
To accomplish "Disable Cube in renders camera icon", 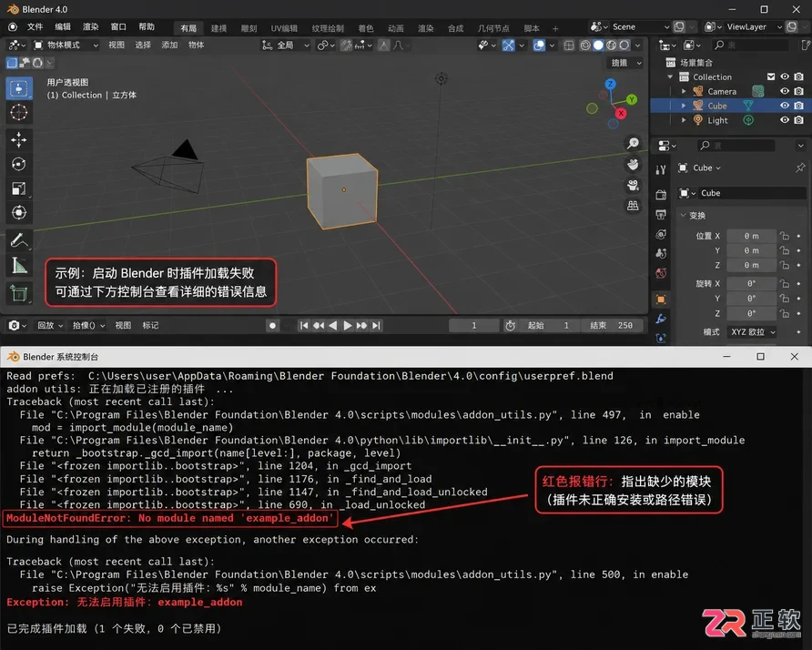I will click(x=799, y=106).
